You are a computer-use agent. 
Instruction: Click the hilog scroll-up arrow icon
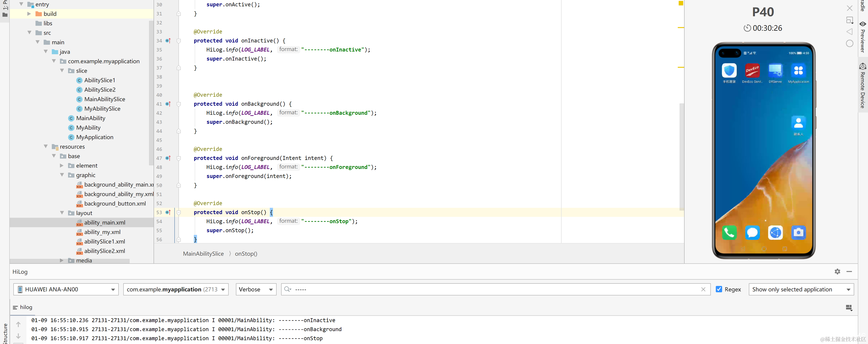pos(19,324)
